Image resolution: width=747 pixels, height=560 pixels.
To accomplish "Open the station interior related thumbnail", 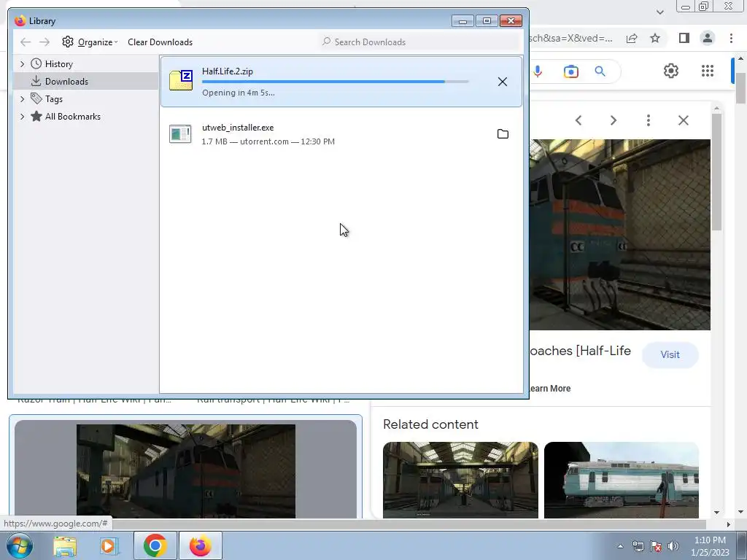I will pyautogui.click(x=460, y=480).
